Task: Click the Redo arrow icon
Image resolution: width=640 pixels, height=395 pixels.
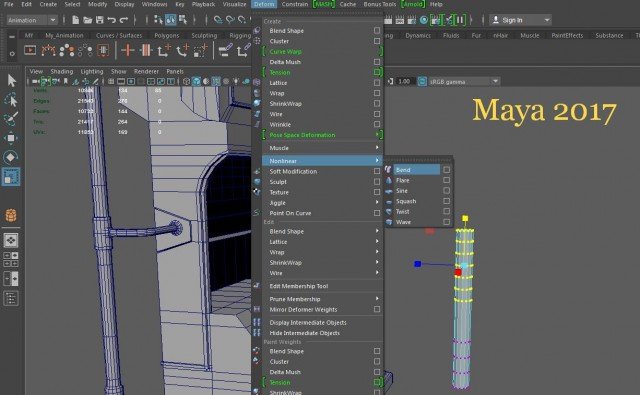Action: [124, 20]
